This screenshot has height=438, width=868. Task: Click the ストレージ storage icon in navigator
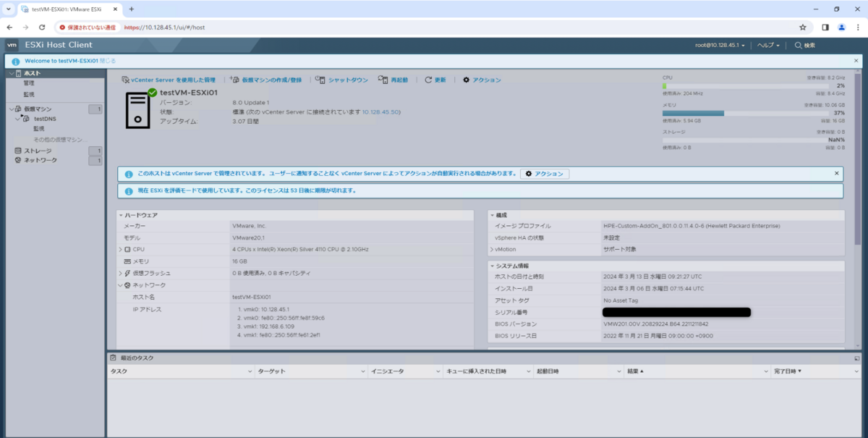(18, 151)
